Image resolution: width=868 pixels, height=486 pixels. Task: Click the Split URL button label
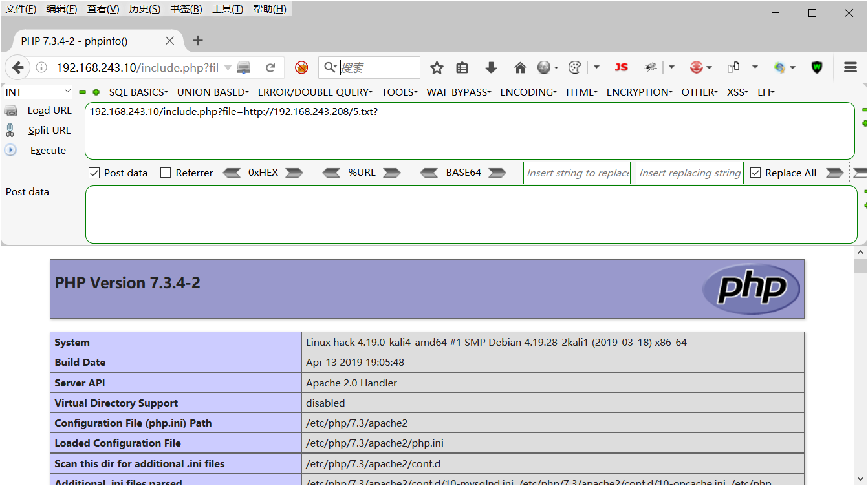49,131
